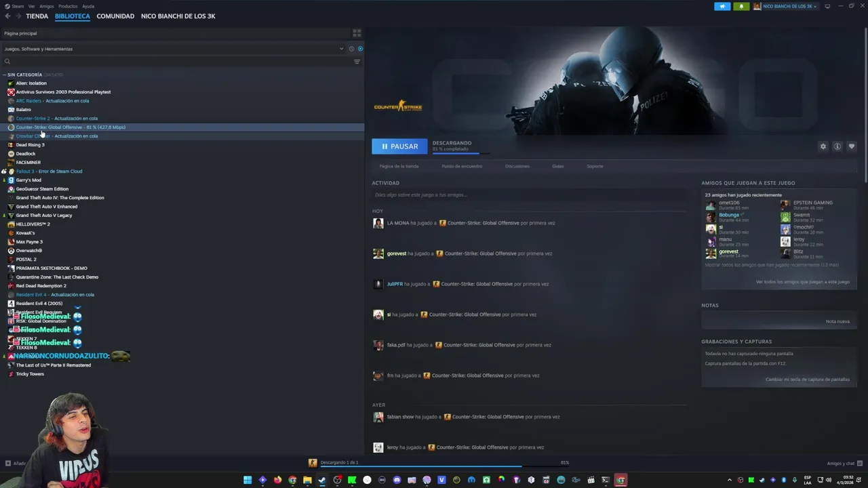This screenshot has width=868, height=488.
Task: Switch to Big Picture mode icon
Action: click(827, 6)
